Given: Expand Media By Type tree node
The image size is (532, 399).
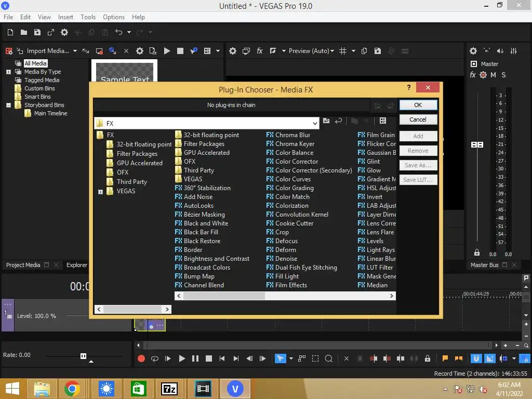Looking at the screenshot, I should pyautogui.click(x=8, y=72).
